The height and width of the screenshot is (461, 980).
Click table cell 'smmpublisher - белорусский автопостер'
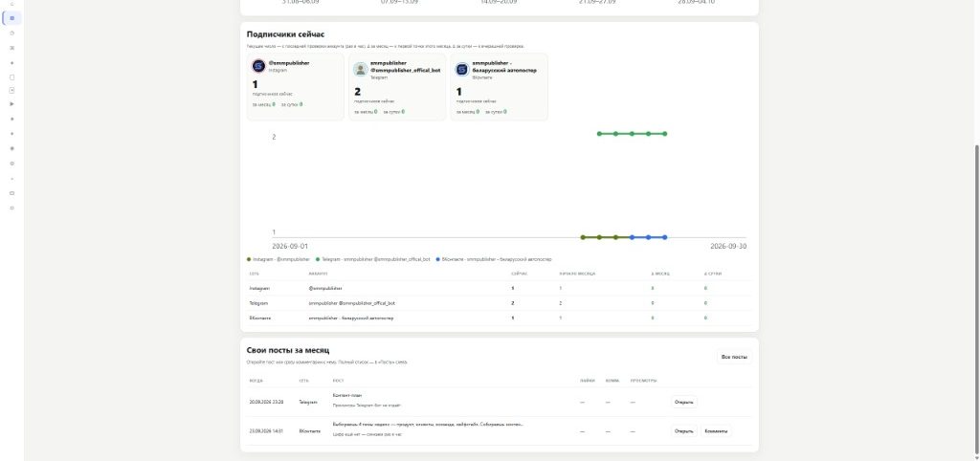pos(351,318)
